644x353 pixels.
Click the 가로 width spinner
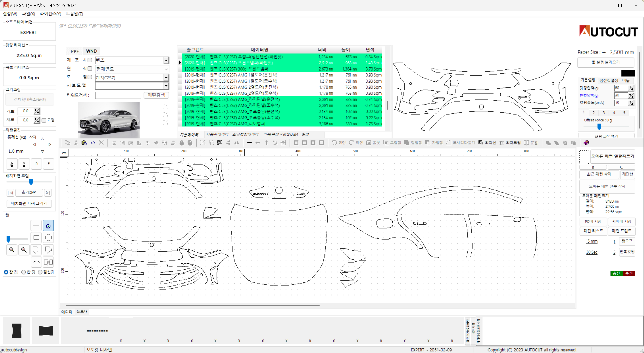pyautogui.click(x=37, y=111)
